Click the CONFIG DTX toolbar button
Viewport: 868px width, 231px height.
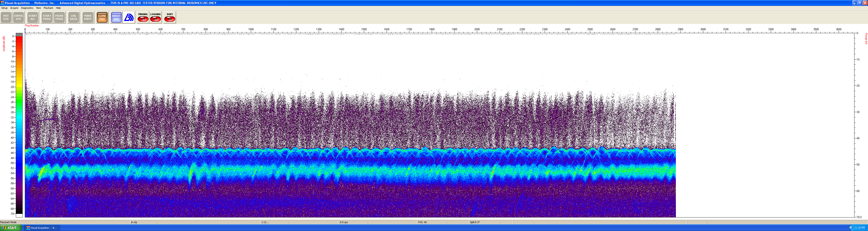tap(19, 18)
